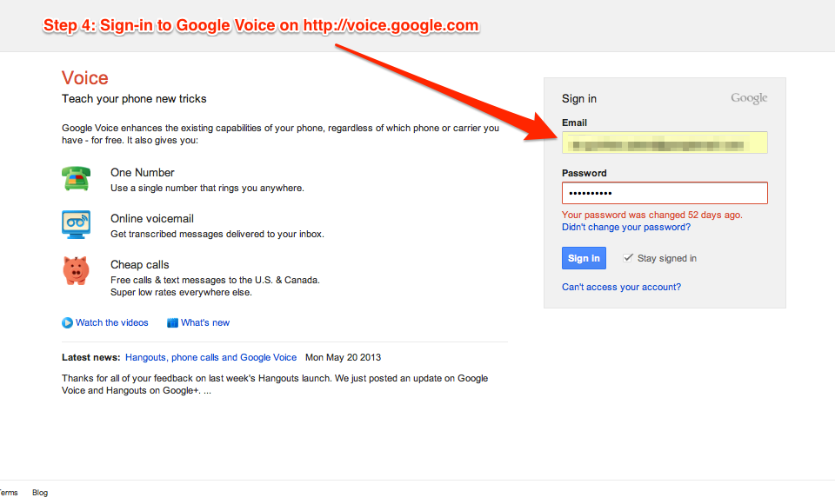Click the play icon beside Watch the videos

tap(67, 323)
